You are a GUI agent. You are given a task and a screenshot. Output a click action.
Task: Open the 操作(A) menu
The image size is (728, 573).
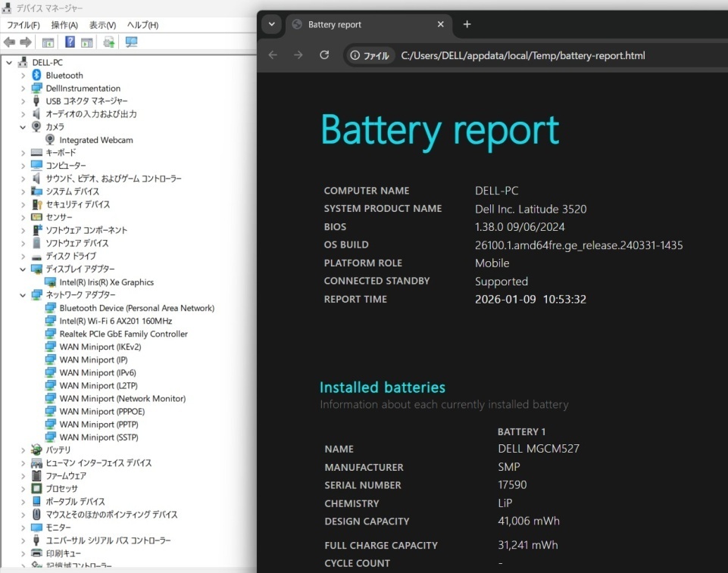click(64, 25)
